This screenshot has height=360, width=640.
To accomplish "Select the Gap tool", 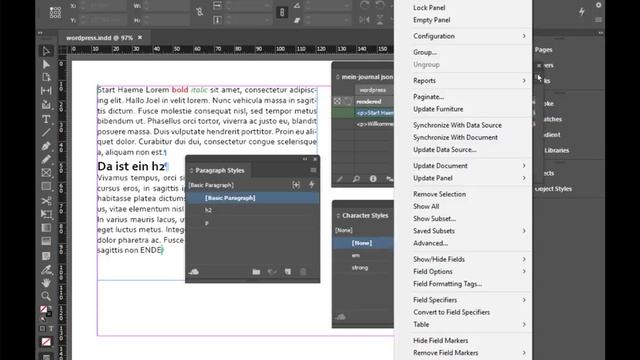I will coord(46,91).
